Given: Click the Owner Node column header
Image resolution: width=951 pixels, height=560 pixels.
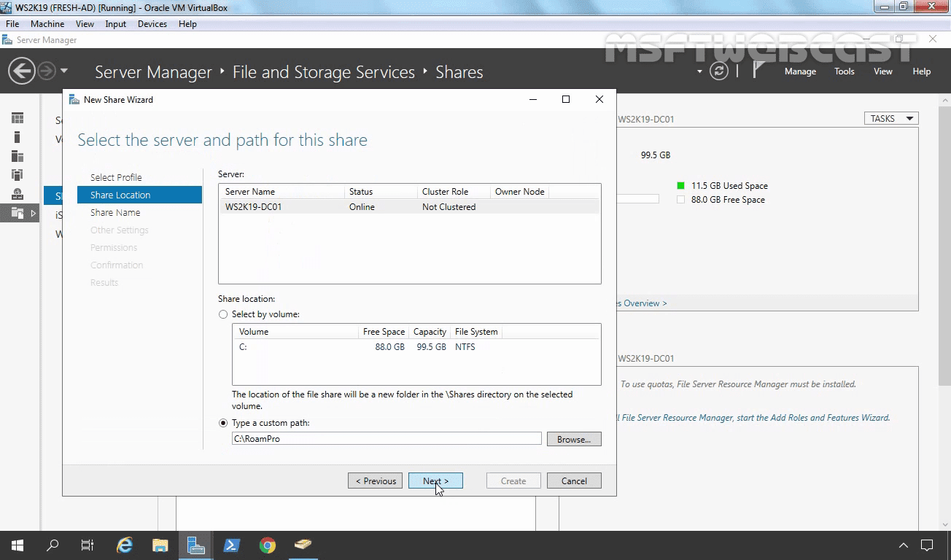Looking at the screenshot, I should pyautogui.click(x=519, y=192).
